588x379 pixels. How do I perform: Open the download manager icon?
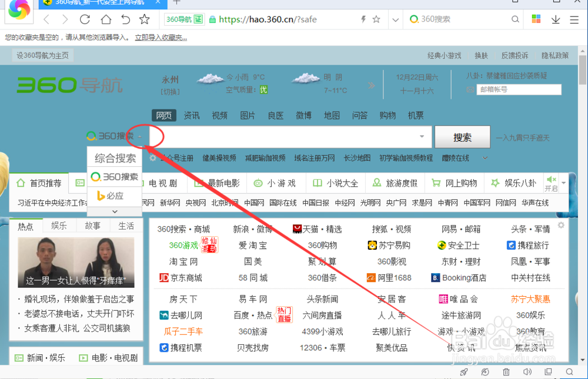point(556,19)
